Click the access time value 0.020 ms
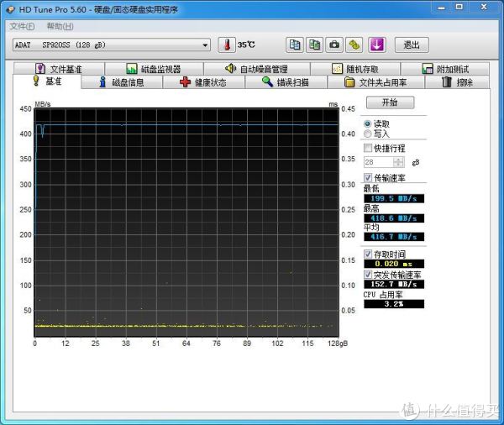The height and width of the screenshot is (425, 504). coord(394,264)
